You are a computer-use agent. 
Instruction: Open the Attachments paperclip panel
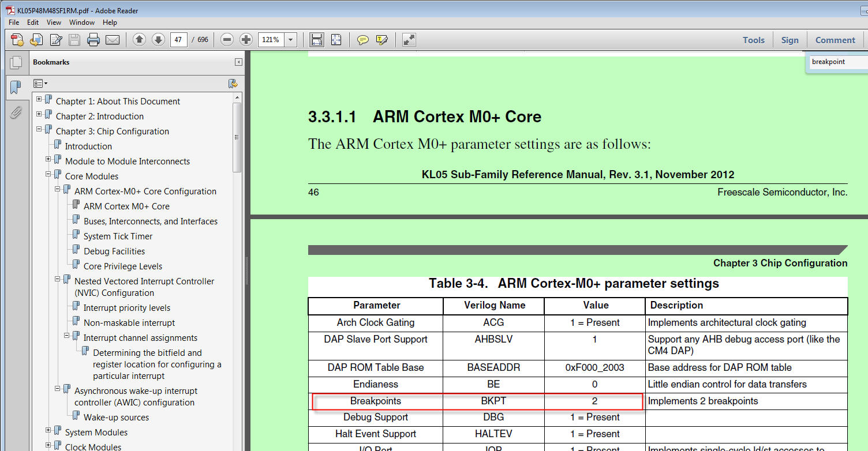coord(16,112)
